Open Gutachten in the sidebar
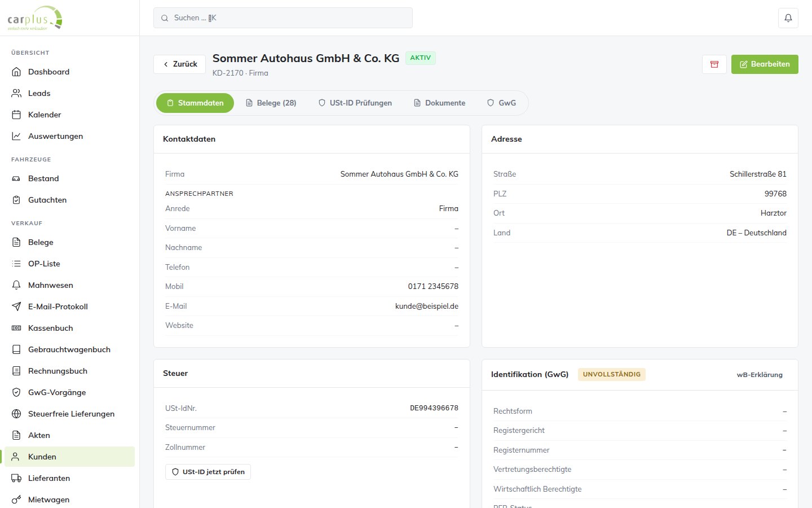This screenshot has height=508, width=812. (x=69, y=200)
